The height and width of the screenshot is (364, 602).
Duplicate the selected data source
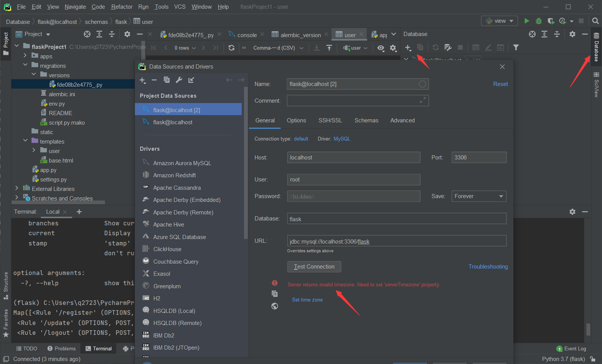click(x=166, y=80)
